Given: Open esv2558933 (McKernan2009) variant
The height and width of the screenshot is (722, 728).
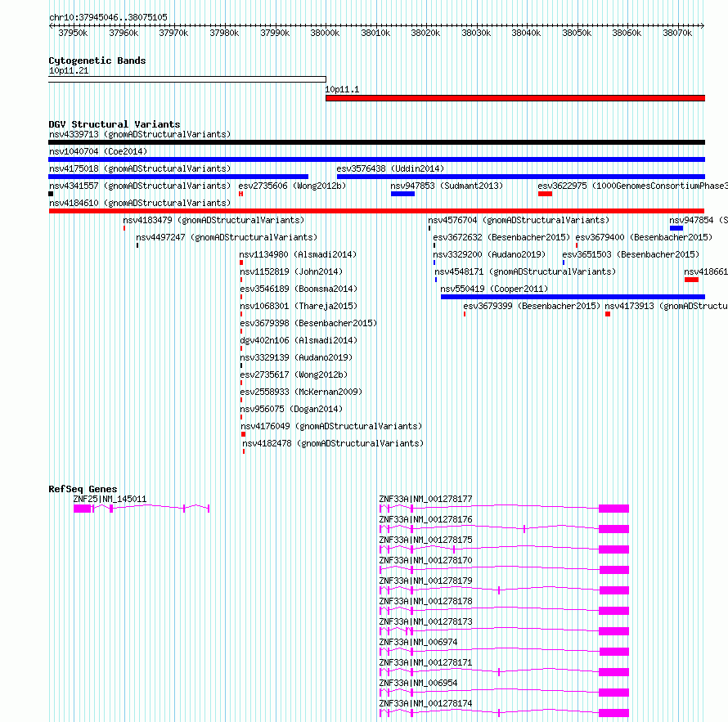Looking at the screenshot, I should [x=301, y=392].
